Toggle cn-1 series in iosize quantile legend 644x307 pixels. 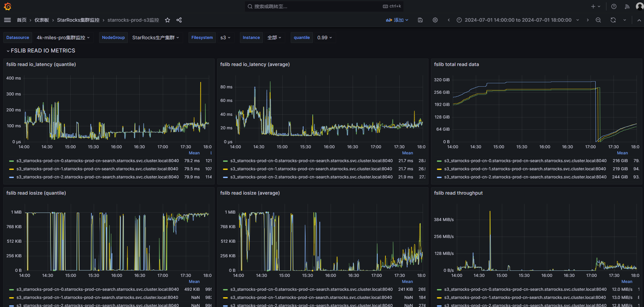pos(97,298)
